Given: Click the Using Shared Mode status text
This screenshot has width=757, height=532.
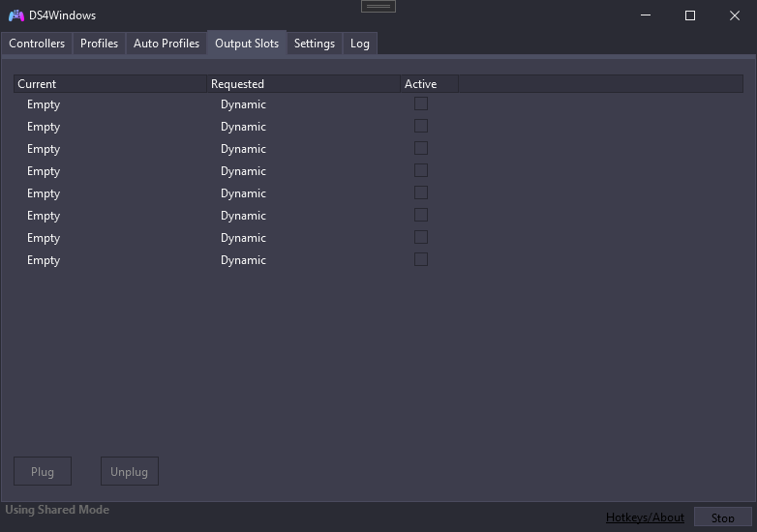Looking at the screenshot, I should coord(57,510).
